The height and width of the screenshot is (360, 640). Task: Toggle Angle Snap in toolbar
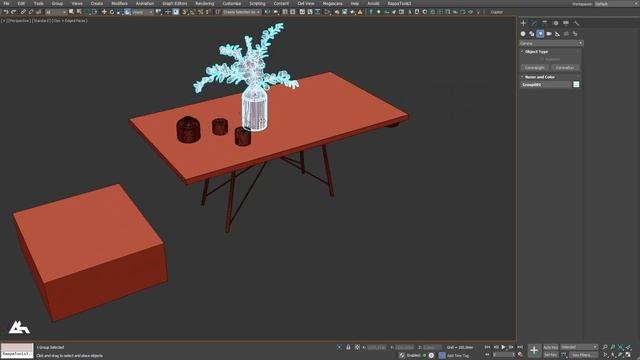193,12
